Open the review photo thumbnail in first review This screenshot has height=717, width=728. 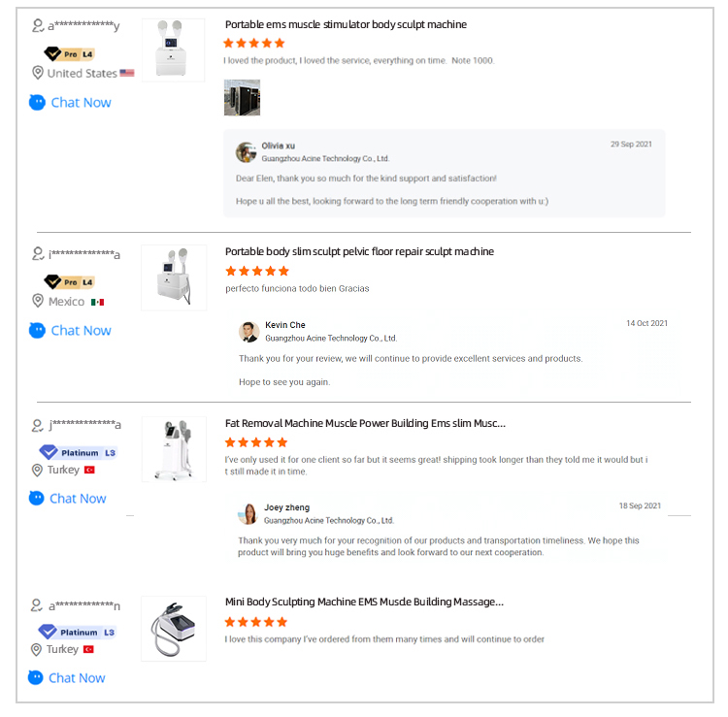[242, 97]
